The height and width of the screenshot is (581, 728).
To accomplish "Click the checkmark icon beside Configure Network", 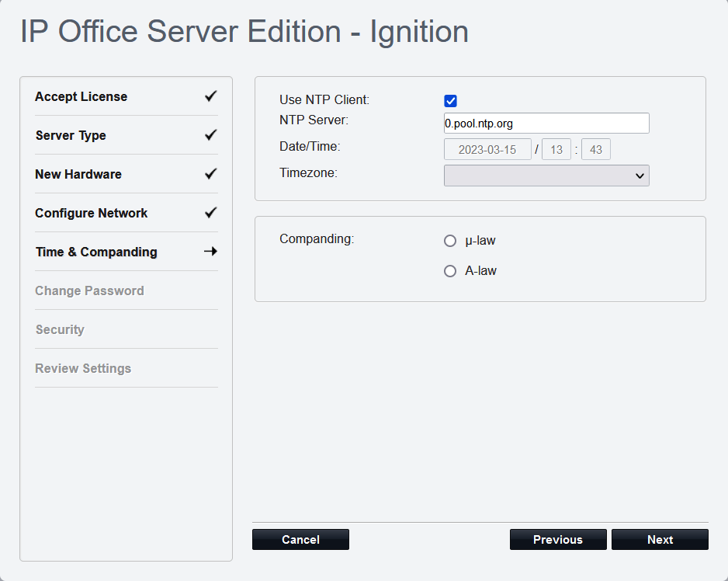I will (211, 212).
